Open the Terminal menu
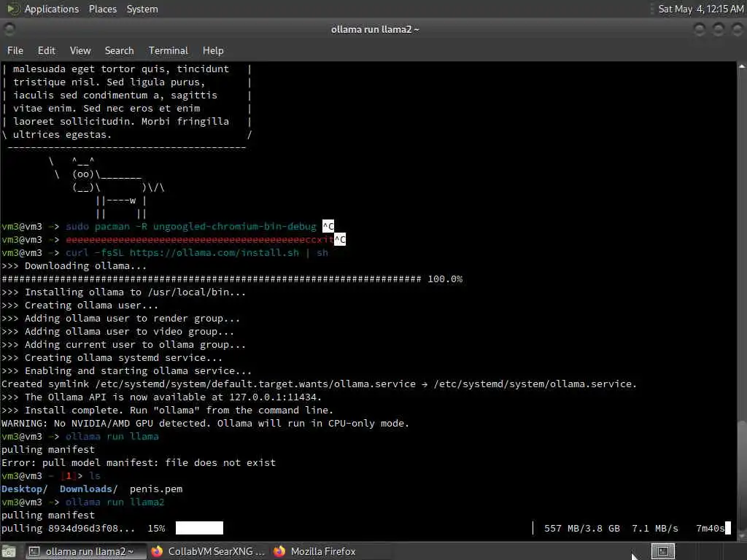747x560 pixels. click(169, 50)
